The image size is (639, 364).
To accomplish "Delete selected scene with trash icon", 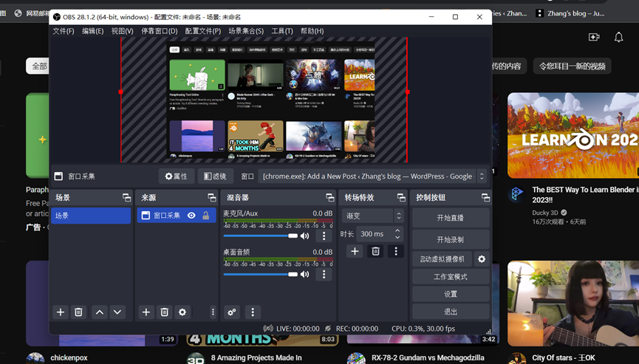I will [x=78, y=312].
